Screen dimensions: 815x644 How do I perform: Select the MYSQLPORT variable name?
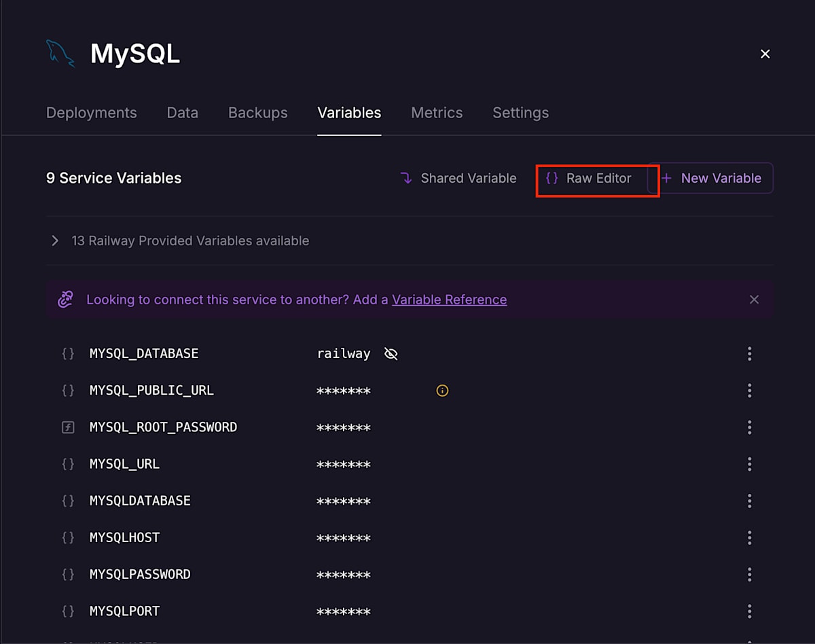[x=124, y=611]
